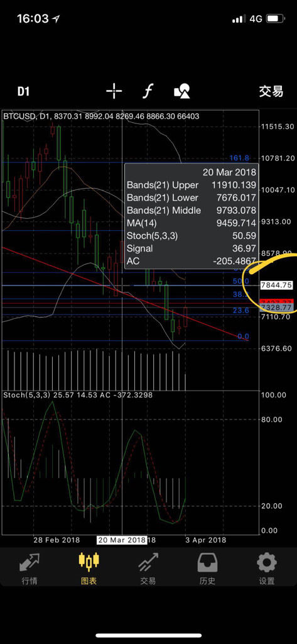Tap the 23.6 Fibonacci level label
Image resolution: width=297 pixels, height=644 pixels.
tap(240, 311)
